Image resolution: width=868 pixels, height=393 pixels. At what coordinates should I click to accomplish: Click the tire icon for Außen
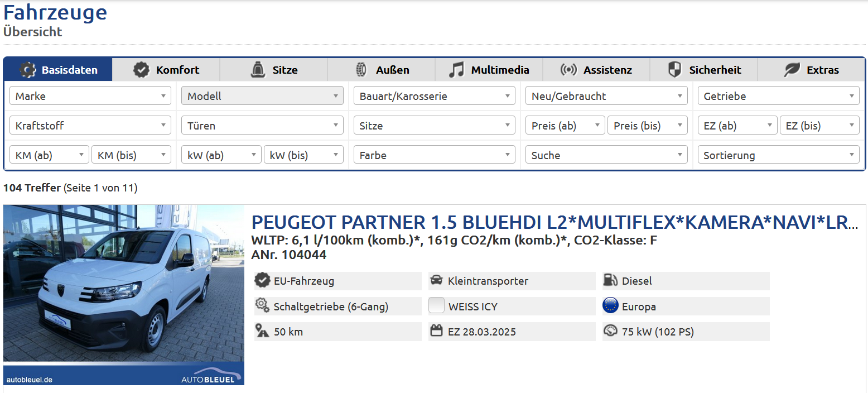click(361, 70)
